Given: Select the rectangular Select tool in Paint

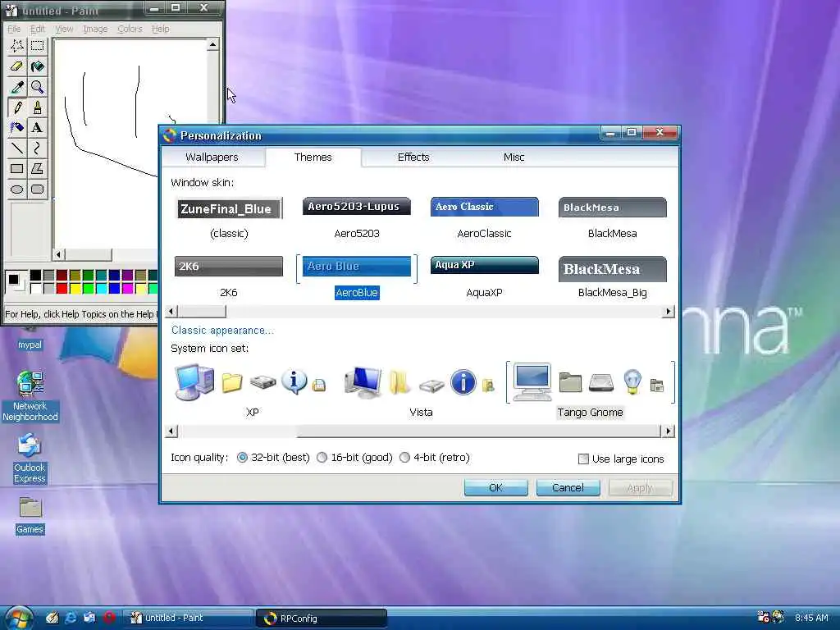Looking at the screenshot, I should pos(38,46).
